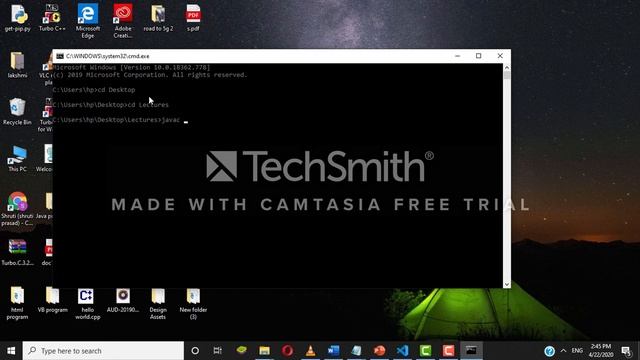Open VLC media player from taskbar
Viewport: 640px width, 360px height.
coord(310,351)
